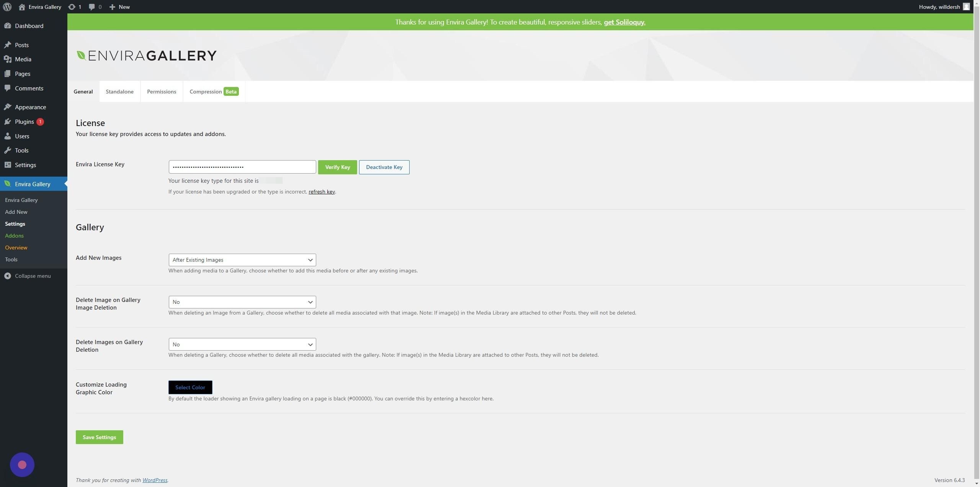The image size is (980, 487).
Task: Open Envira Gallery submenu item
Action: pyautogui.click(x=21, y=200)
